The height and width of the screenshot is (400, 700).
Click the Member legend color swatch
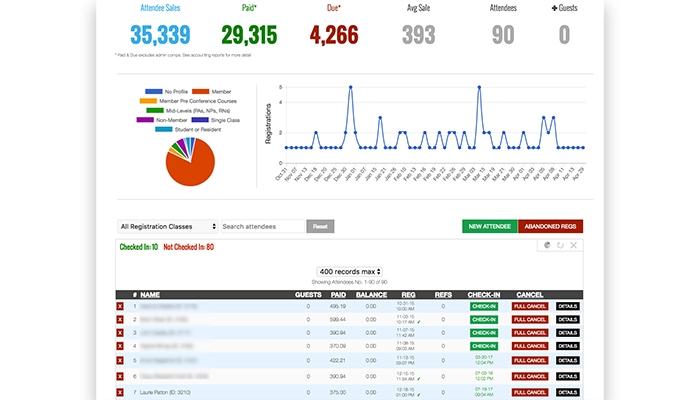point(201,92)
